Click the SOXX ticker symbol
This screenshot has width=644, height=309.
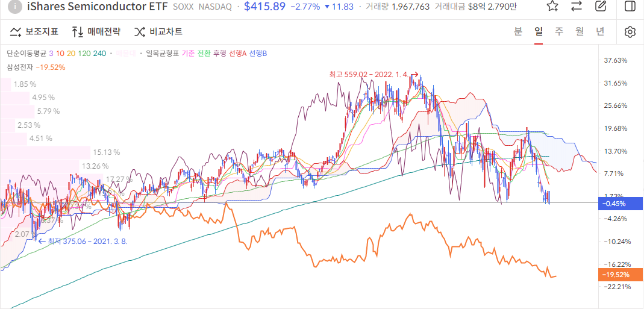click(184, 7)
